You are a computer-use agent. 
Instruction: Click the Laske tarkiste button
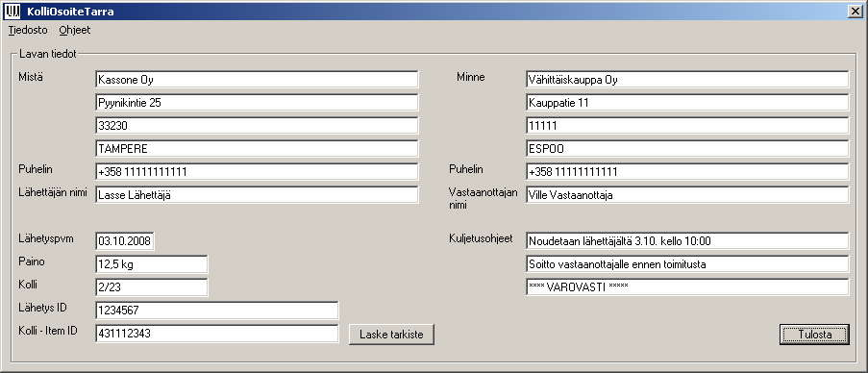pos(391,335)
